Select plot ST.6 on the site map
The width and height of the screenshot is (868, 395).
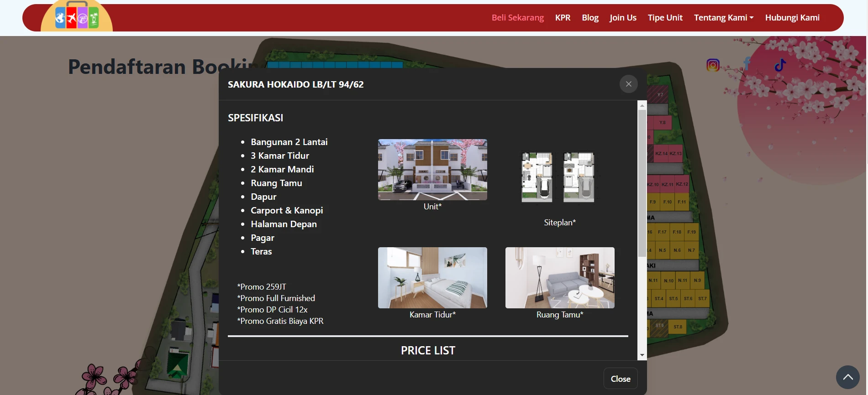[688, 298]
